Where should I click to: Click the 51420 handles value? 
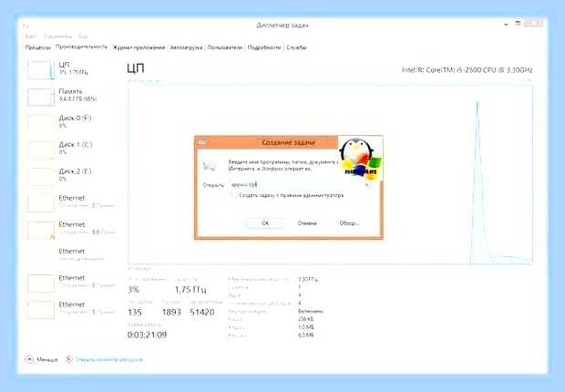202,312
